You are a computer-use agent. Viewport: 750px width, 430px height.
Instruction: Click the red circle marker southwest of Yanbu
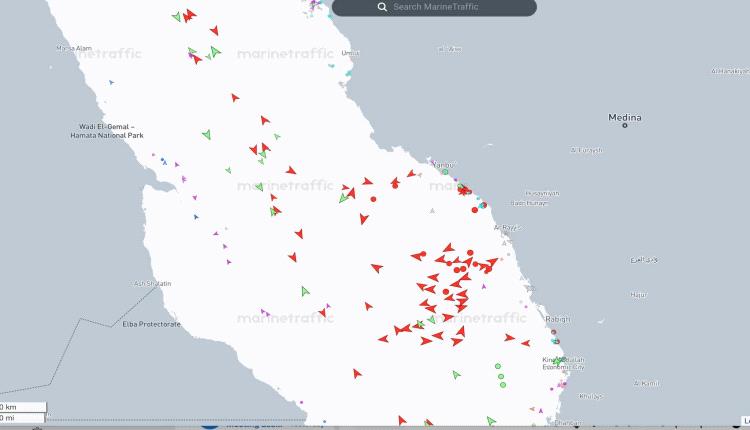(373, 199)
